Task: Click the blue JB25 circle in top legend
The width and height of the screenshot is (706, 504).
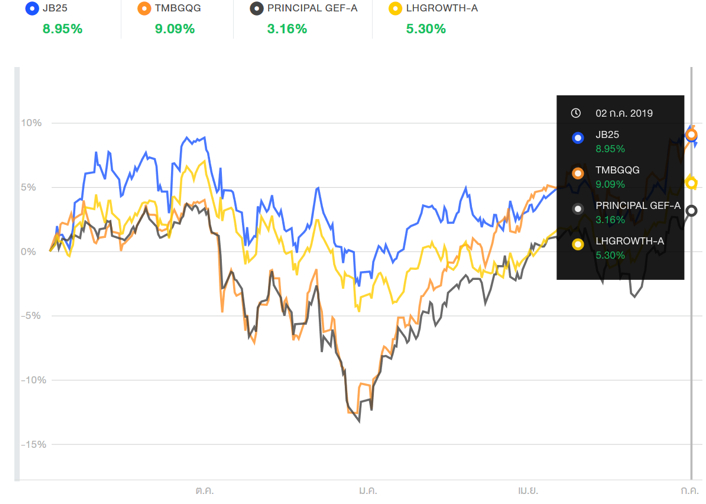Action: tap(32, 9)
